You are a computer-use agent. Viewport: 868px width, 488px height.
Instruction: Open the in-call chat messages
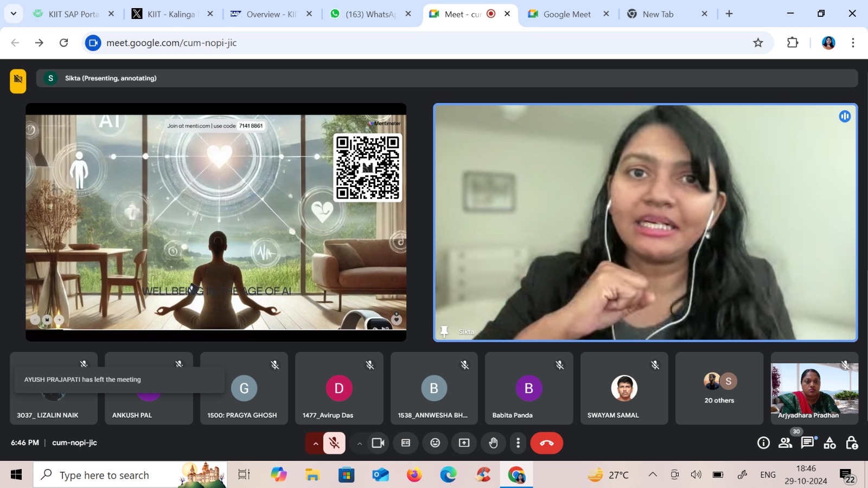coord(807,443)
